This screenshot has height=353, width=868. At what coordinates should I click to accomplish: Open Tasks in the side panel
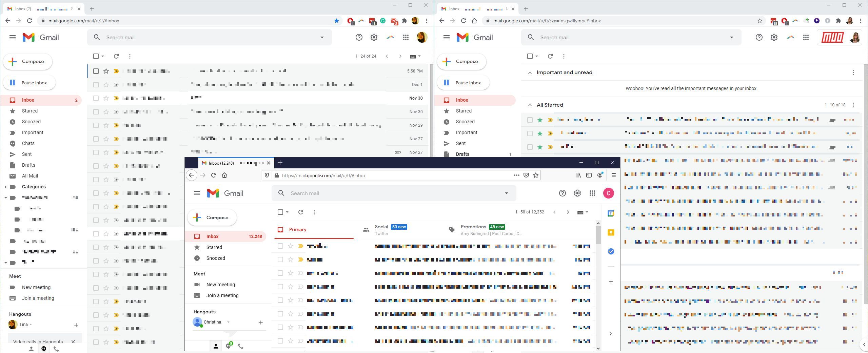(610, 251)
